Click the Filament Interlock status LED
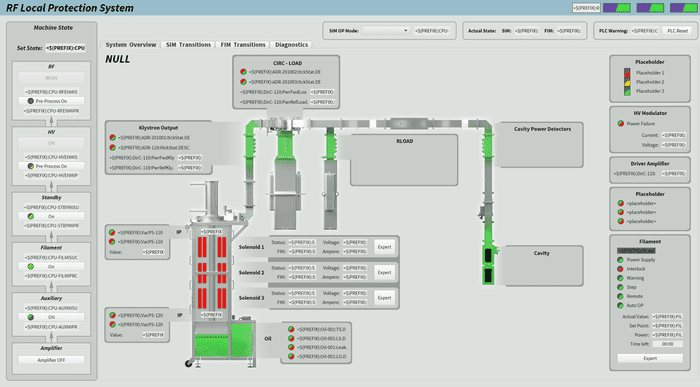 (620, 269)
